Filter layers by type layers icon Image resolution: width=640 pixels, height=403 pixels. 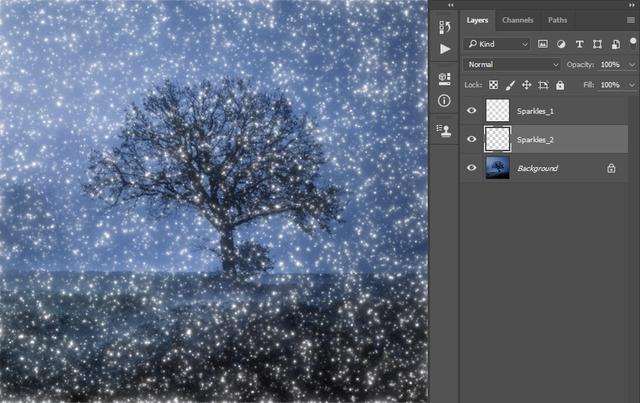(579, 44)
